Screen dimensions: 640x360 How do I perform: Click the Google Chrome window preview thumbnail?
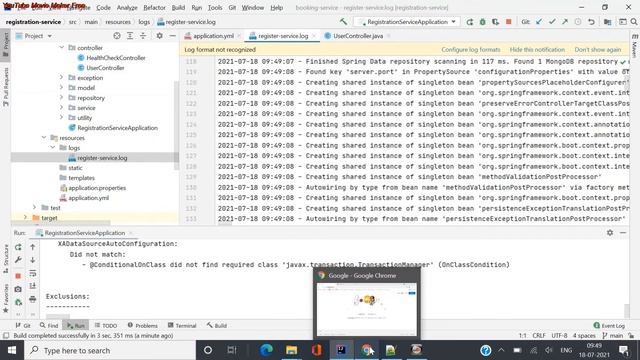click(367, 309)
